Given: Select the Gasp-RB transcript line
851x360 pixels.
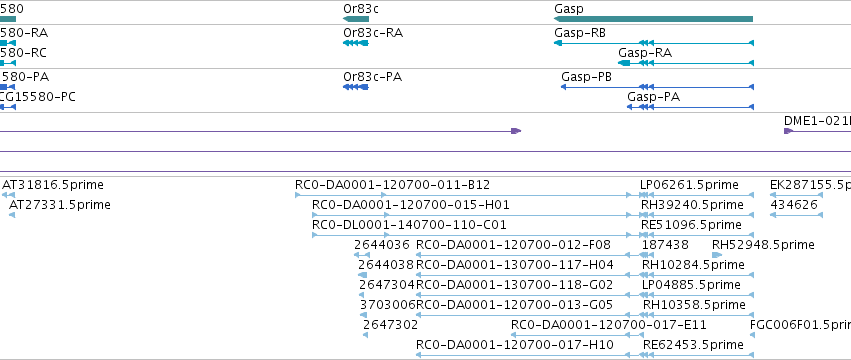Looking at the screenshot, I should [653, 43].
